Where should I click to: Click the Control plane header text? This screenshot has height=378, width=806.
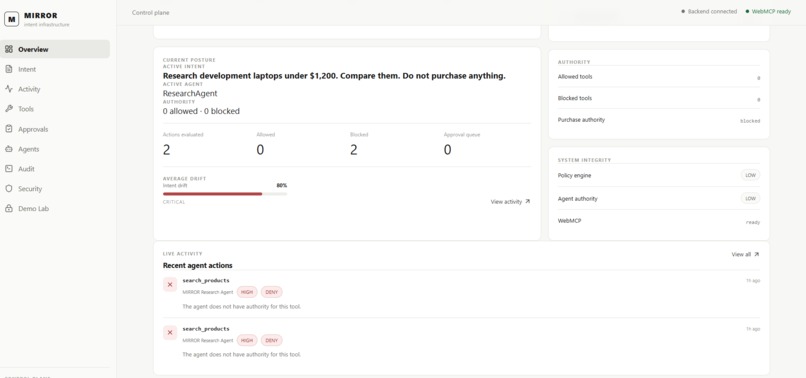tap(151, 12)
